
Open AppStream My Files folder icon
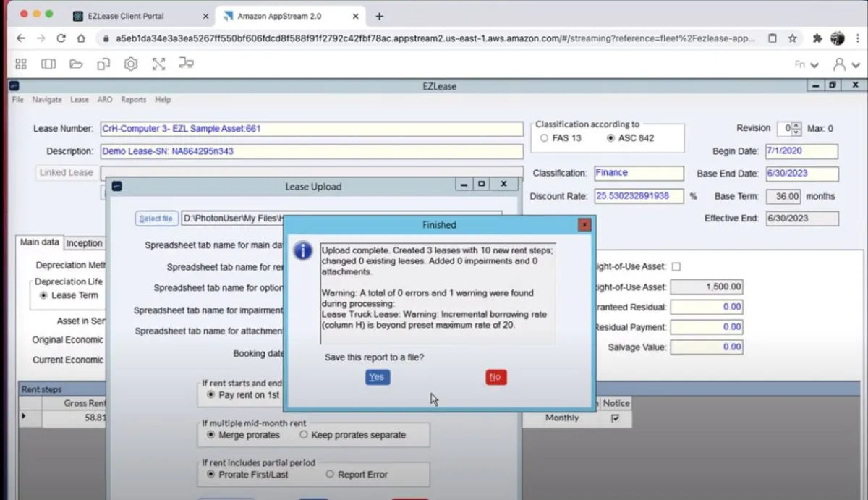pyautogui.click(x=76, y=64)
